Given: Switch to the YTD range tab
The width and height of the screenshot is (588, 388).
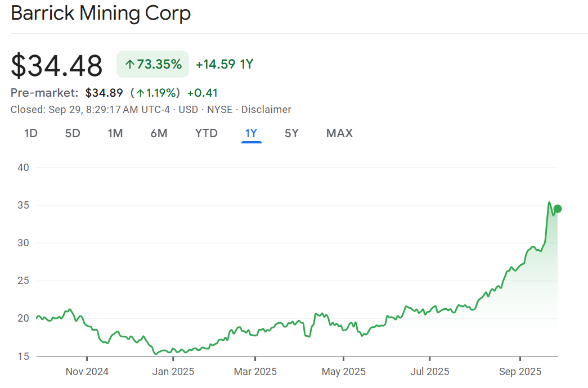Looking at the screenshot, I should click(206, 133).
